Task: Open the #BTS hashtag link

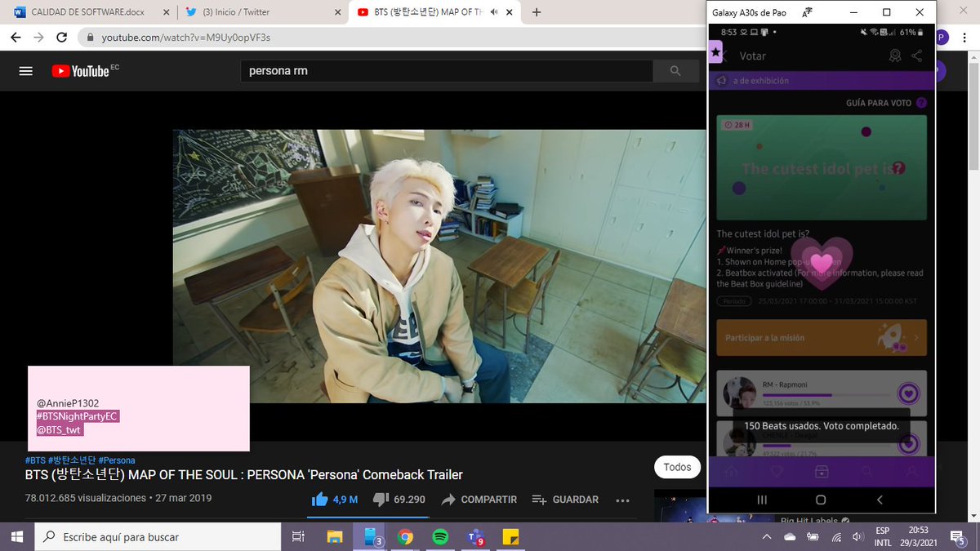Action: pyautogui.click(x=35, y=460)
